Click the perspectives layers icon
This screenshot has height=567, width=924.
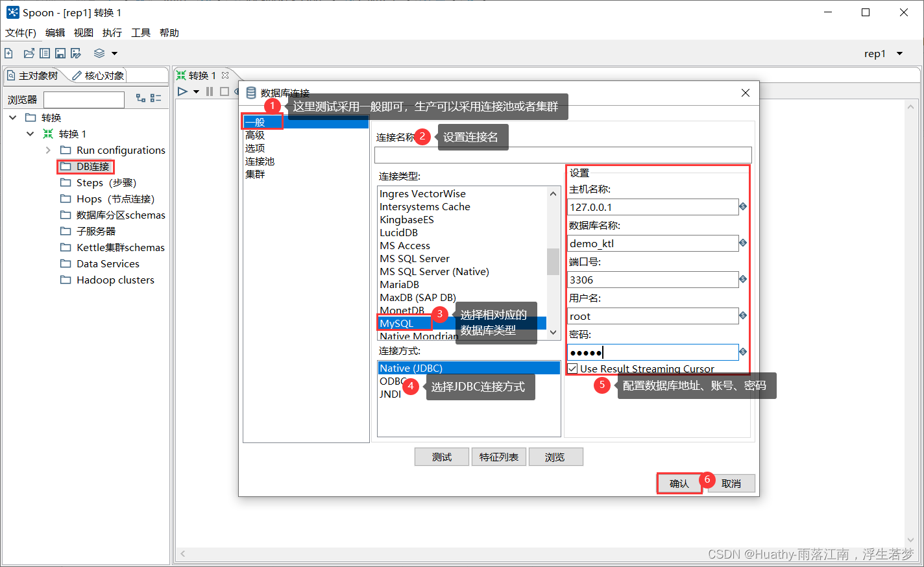[99, 53]
